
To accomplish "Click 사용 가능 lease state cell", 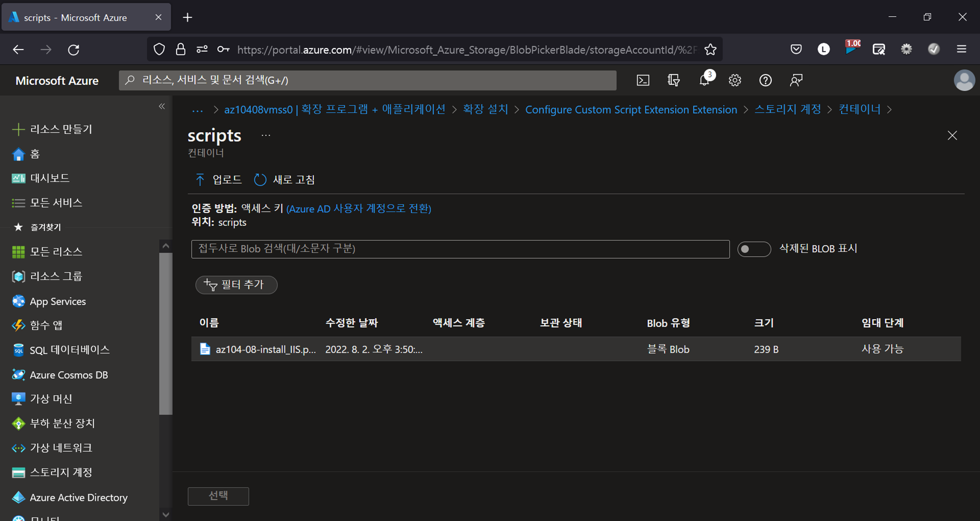I will (x=882, y=349).
